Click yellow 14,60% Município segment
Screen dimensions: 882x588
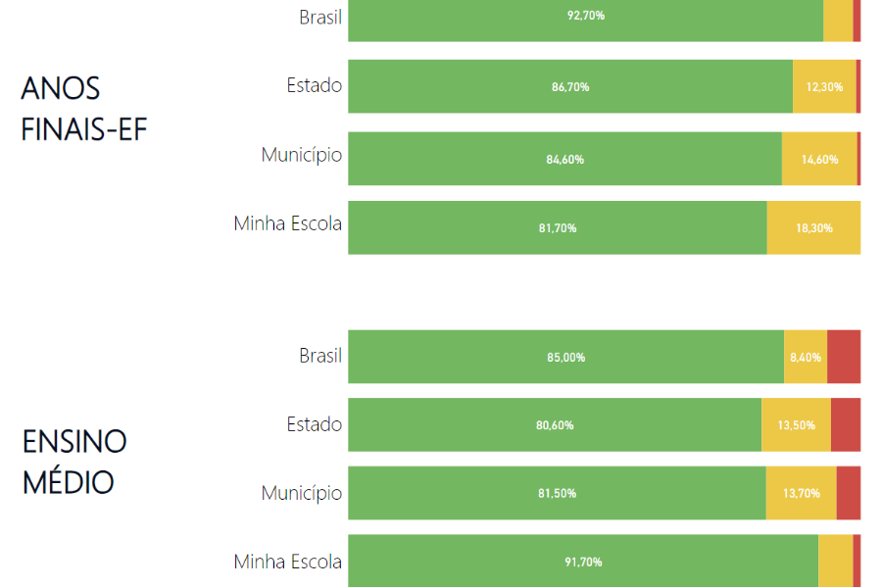click(819, 159)
